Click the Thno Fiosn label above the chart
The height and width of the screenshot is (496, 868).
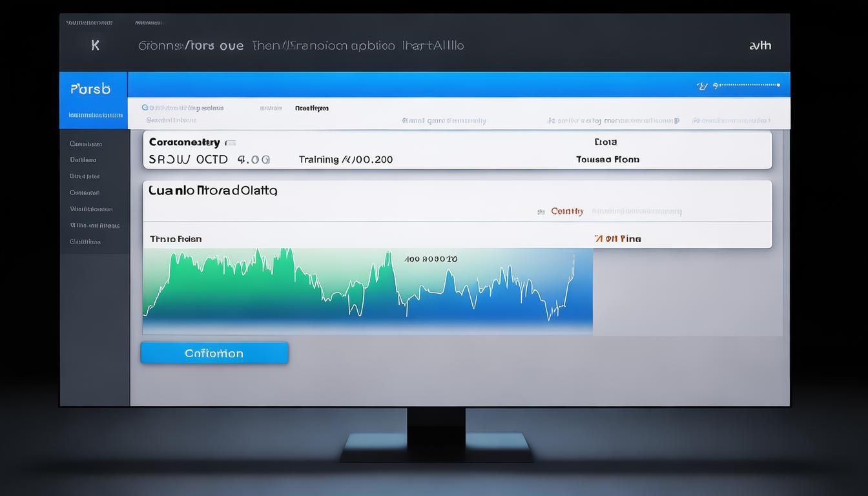pyautogui.click(x=176, y=239)
